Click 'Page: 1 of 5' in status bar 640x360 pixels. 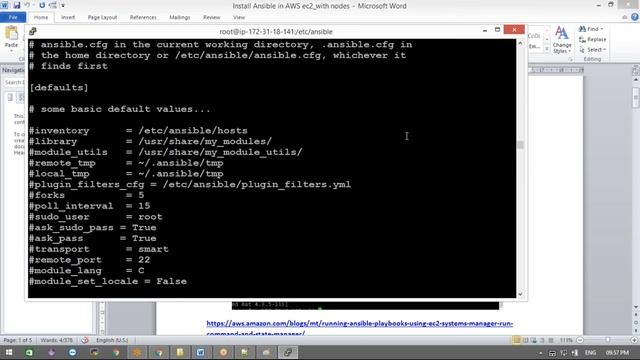coord(17,340)
